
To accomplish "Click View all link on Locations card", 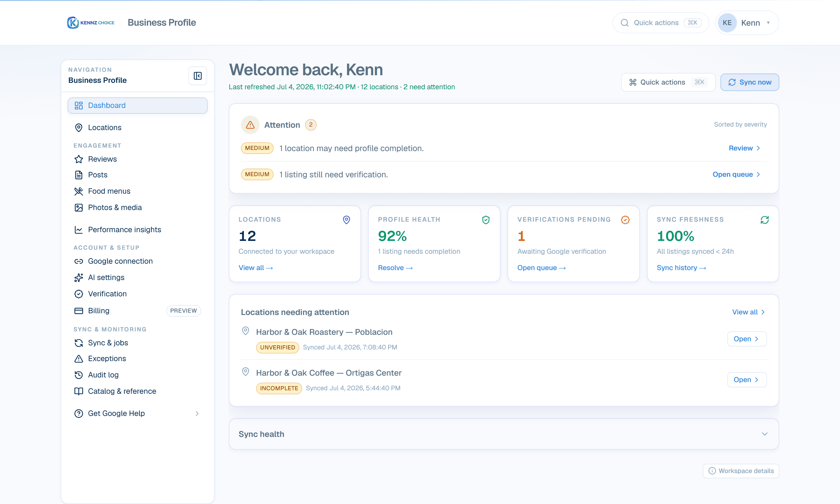I will 255,268.
